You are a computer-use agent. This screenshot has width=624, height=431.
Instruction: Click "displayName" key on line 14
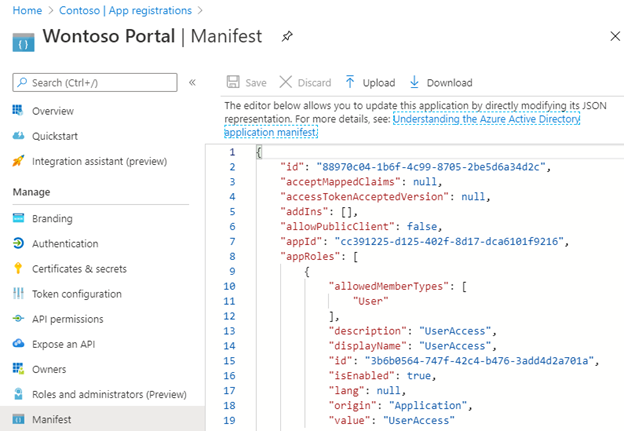[367, 346]
